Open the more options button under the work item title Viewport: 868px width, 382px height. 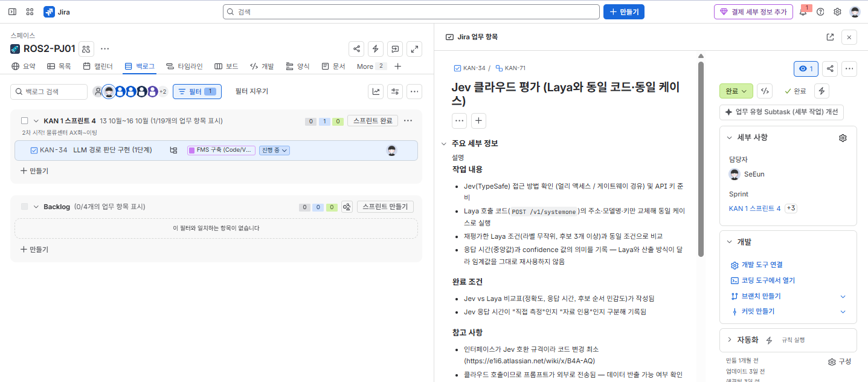tap(460, 121)
